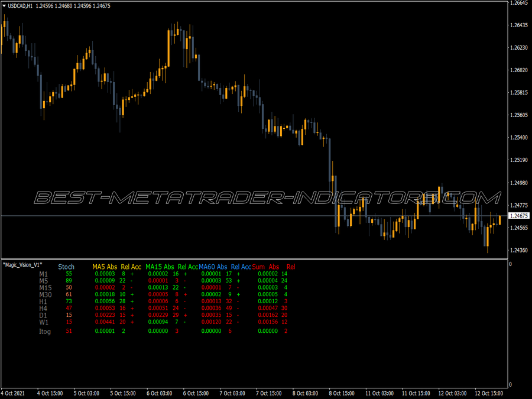The image size is (532, 399).
Task: Click the 4 Oct 2021 date label
Action: click(12, 394)
